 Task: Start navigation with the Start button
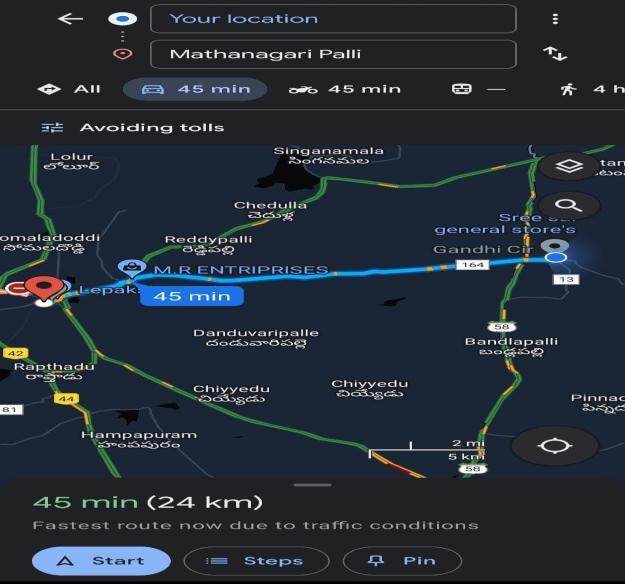[101, 561]
